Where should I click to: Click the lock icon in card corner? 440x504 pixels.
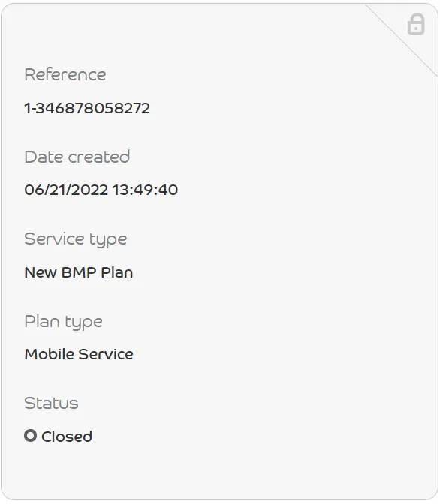(x=416, y=24)
